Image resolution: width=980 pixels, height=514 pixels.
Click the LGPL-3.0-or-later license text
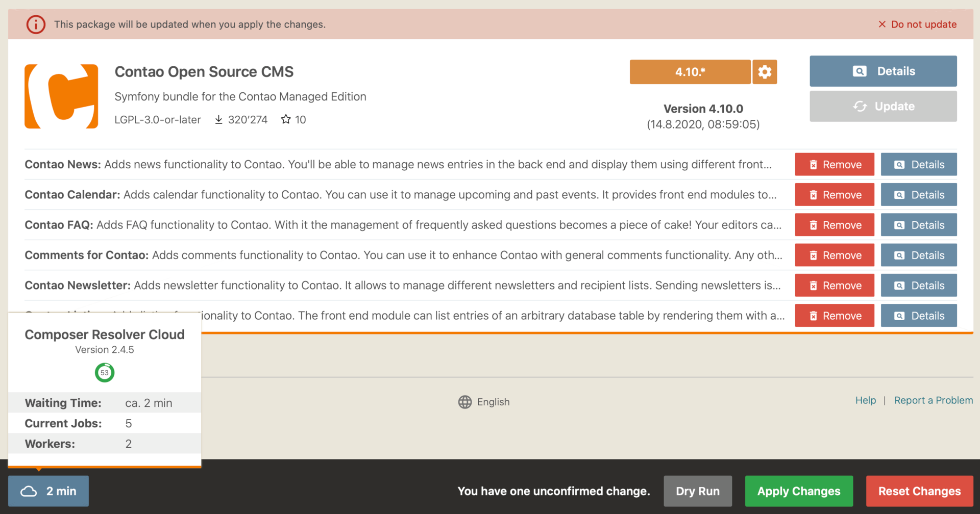point(158,120)
